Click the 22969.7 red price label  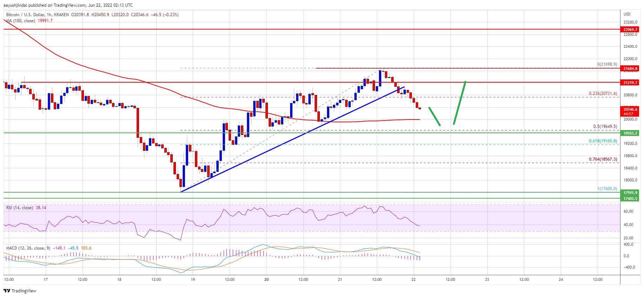(x=630, y=30)
